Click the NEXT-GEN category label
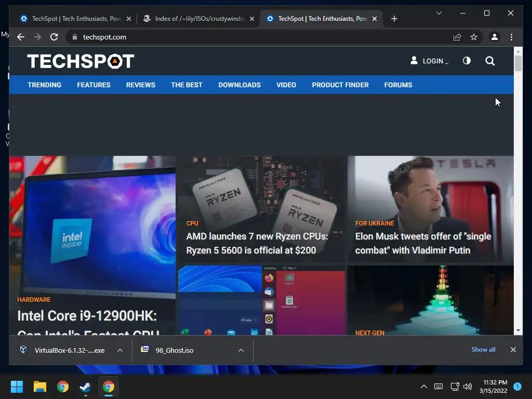This screenshot has height=399, width=532. (370, 332)
